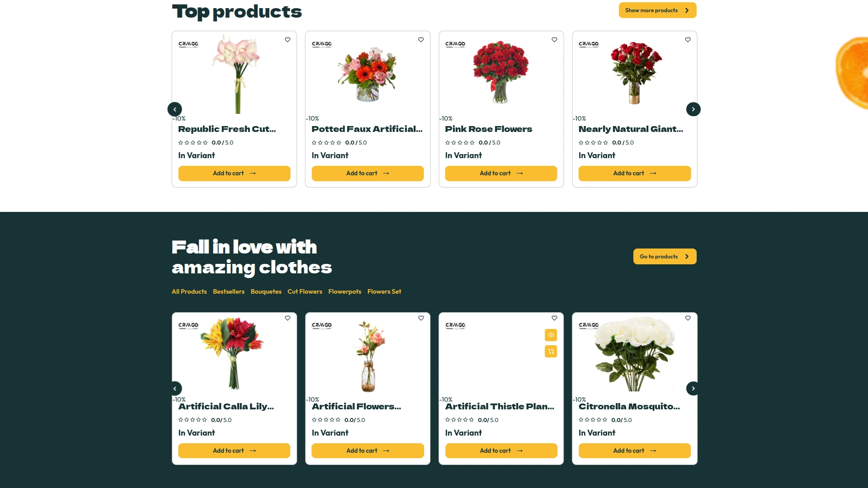The image size is (868, 488).
Task: Open the Flowerpots category tab
Action: [344, 291]
